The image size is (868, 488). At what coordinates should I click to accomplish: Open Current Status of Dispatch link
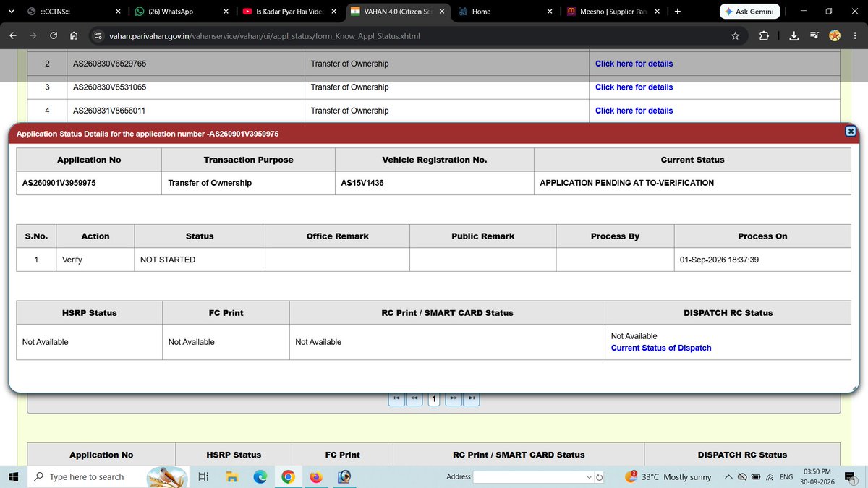661,348
